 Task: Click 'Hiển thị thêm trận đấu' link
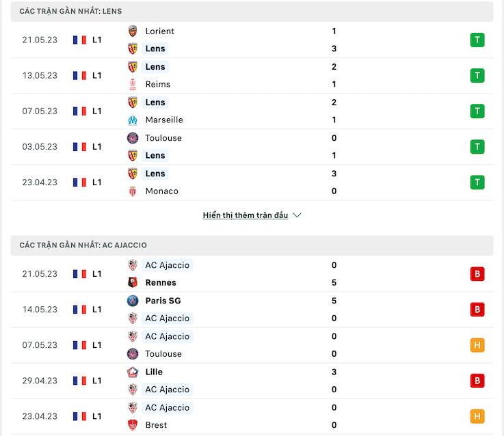(246, 215)
